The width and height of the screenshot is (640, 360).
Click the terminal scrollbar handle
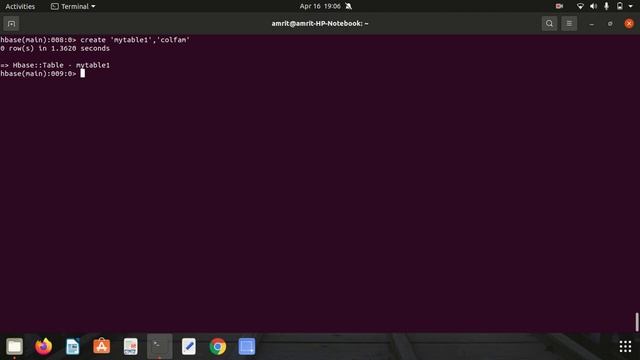coord(637,322)
